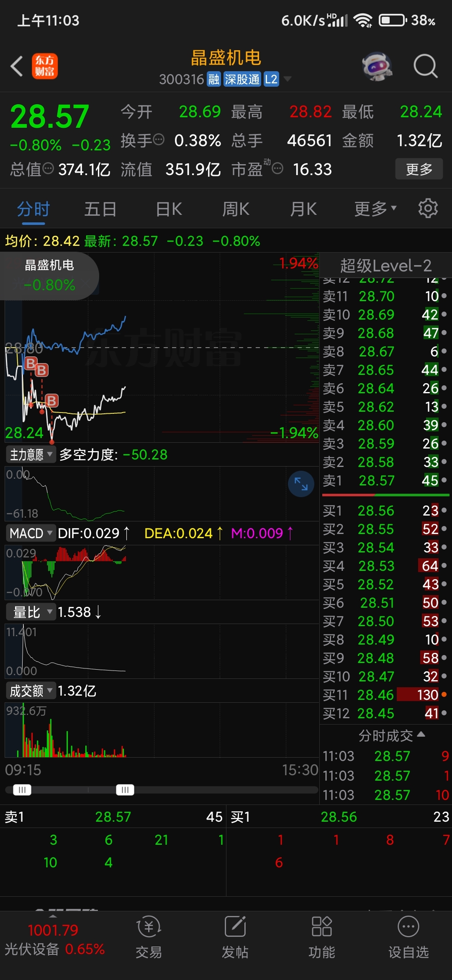This screenshot has width=452, height=980.
Task: Tap the 上午11:03 status bar clock
Action: [x=48, y=20]
